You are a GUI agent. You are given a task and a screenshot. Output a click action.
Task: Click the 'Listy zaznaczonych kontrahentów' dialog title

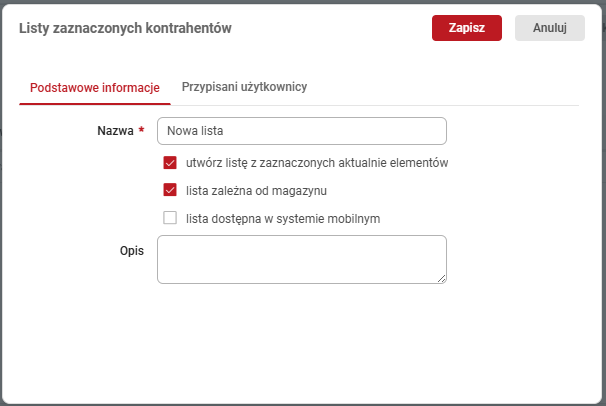(x=125, y=29)
